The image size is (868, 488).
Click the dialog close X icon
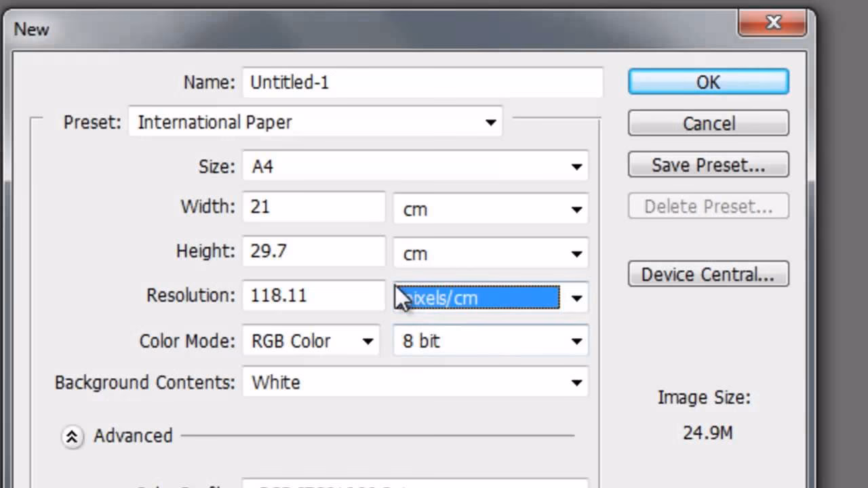coord(773,22)
